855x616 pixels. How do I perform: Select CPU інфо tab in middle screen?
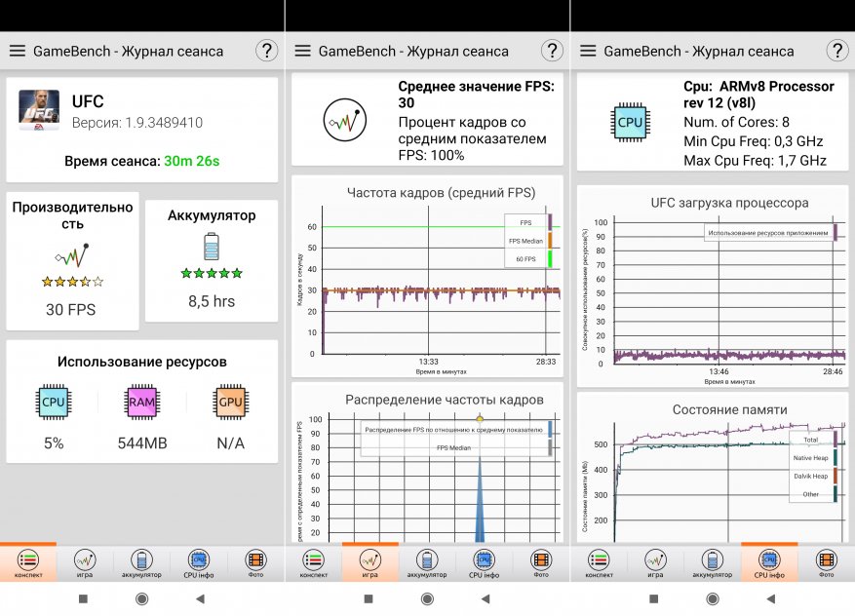pyautogui.click(x=484, y=563)
